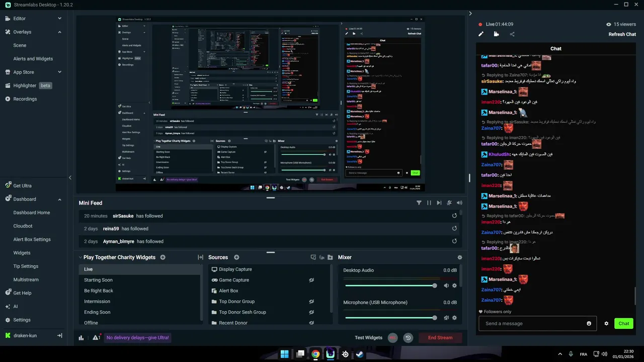The width and height of the screenshot is (644, 362).
Task: Open Microphone source settings gear
Action: (454, 318)
